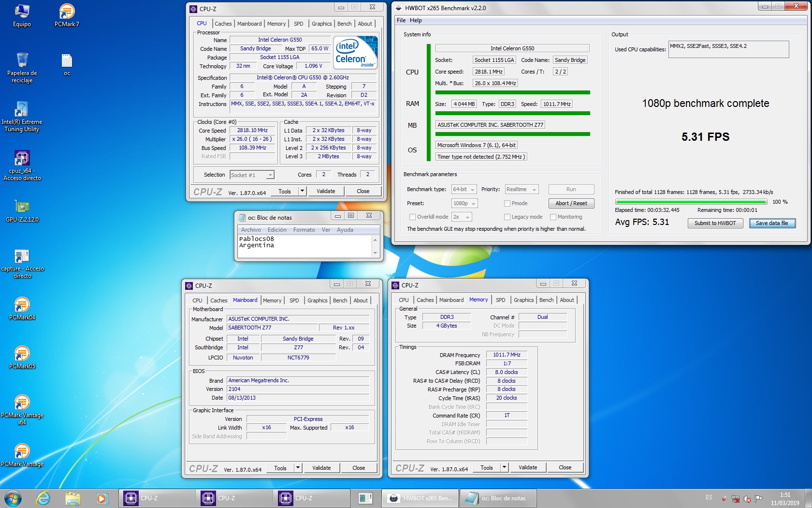Switch to Caches tab in top CPU-Z
The image size is (812, 508).
pos(223,24)
